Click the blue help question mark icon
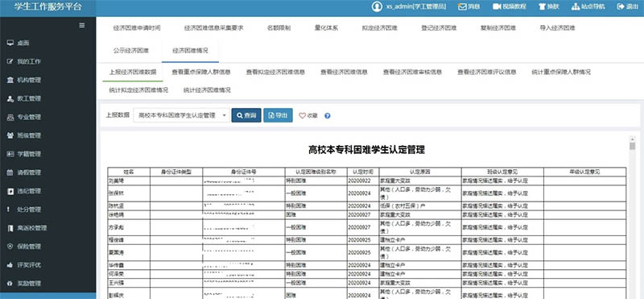This screenshot has width=644, height=299. click(x=328, y=116)
